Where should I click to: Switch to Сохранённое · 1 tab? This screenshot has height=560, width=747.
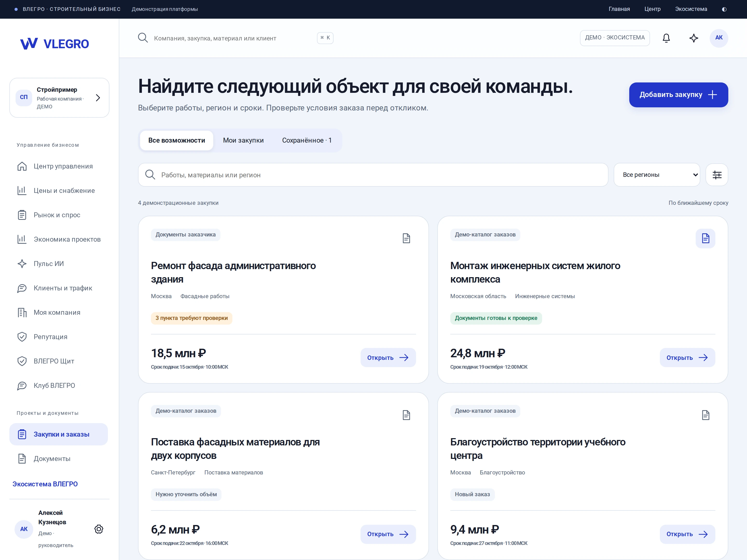tap(307, 141)
